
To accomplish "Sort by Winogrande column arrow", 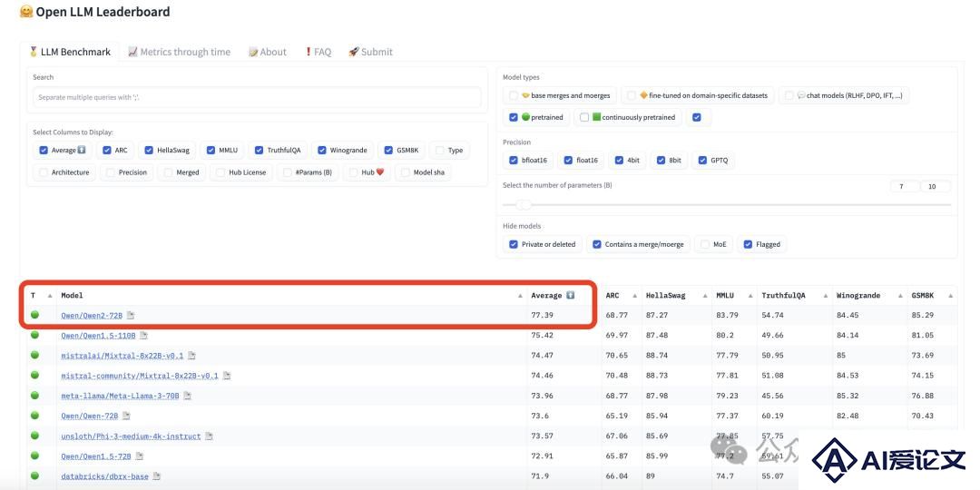I will click(900, 296).
